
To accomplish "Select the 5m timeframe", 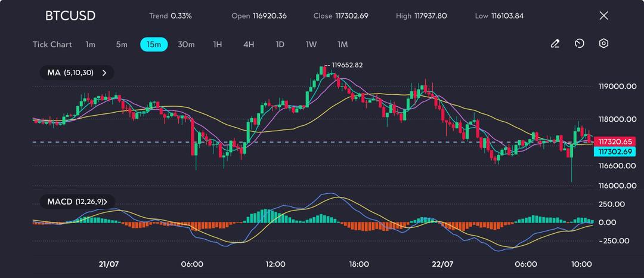I will [x=122, y=44].
